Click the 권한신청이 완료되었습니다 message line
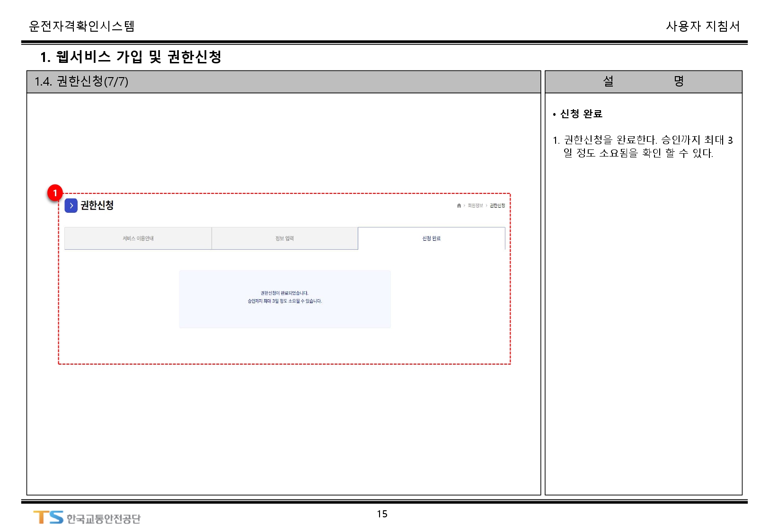This screenshot has width=769, height=532. click(284, 293)
